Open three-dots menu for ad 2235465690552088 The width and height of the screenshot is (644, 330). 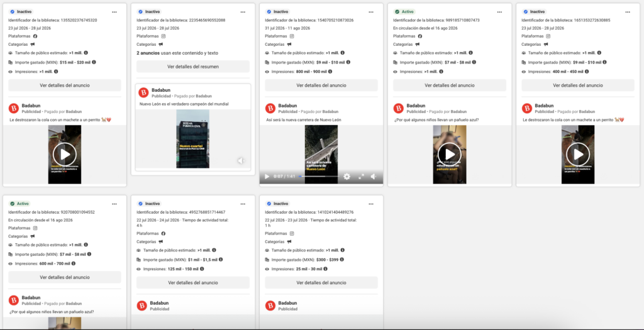243,12
